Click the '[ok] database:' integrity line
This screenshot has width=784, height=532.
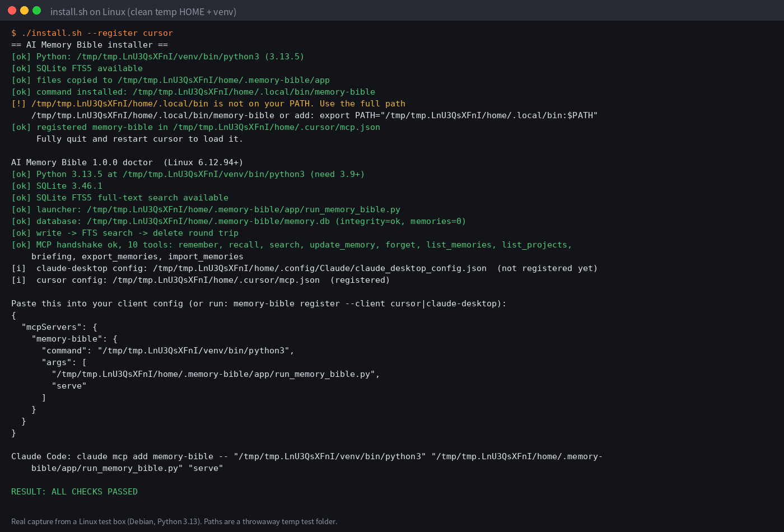[239, 221]
